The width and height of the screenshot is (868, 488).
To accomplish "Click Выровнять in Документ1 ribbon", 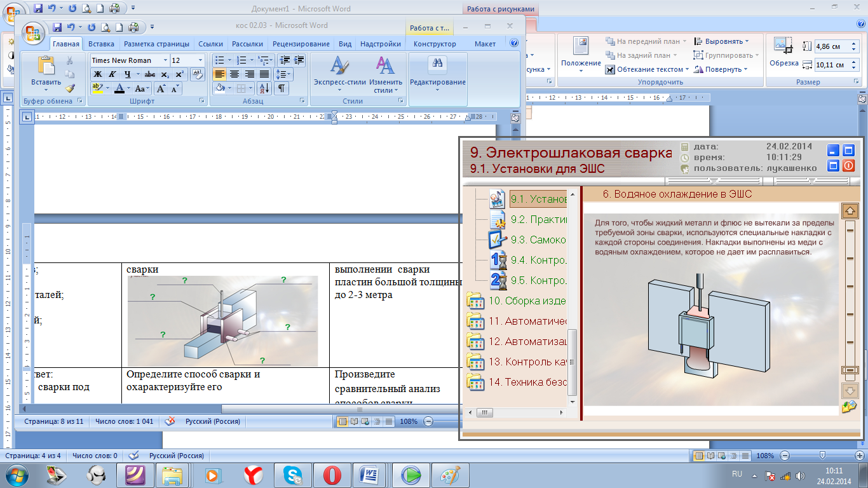I will [722, 41].
